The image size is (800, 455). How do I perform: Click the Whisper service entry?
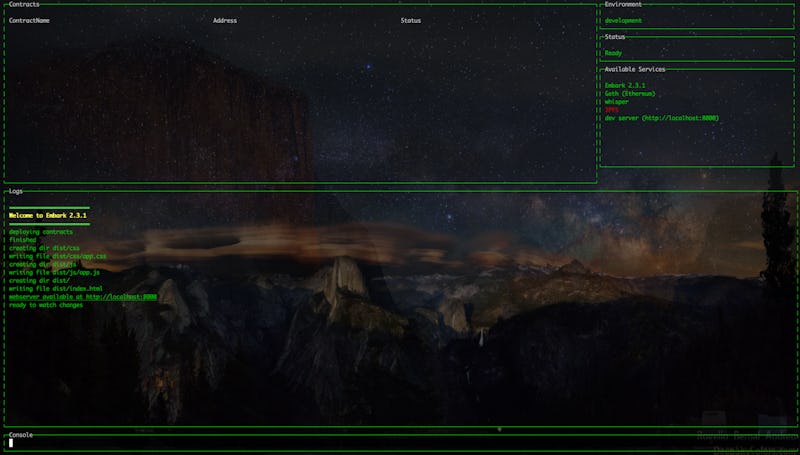click(x=618, y=102)
